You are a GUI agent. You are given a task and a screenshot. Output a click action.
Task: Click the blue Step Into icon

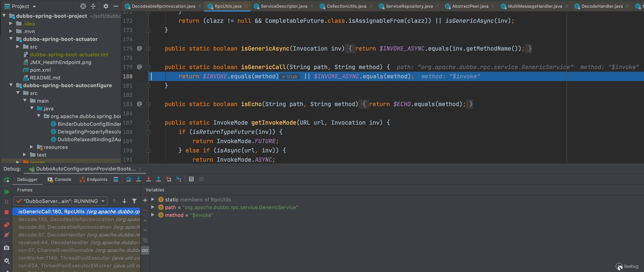pyautogui.click(x=139, y=179)
